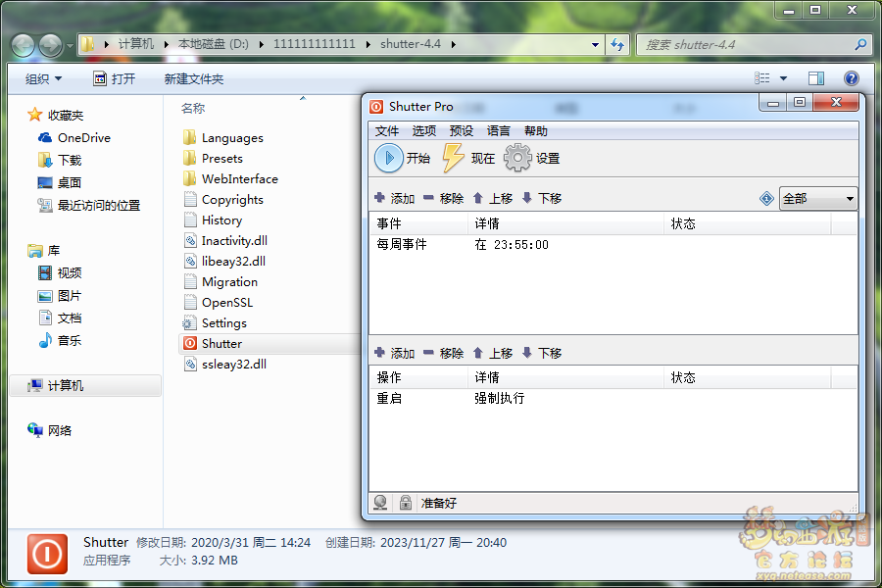The width and height of the screenshot is (882, 588).
Task: Click the webcam icon in Shutter status bar
Action: pyautogui.click(x=380, y=503)
